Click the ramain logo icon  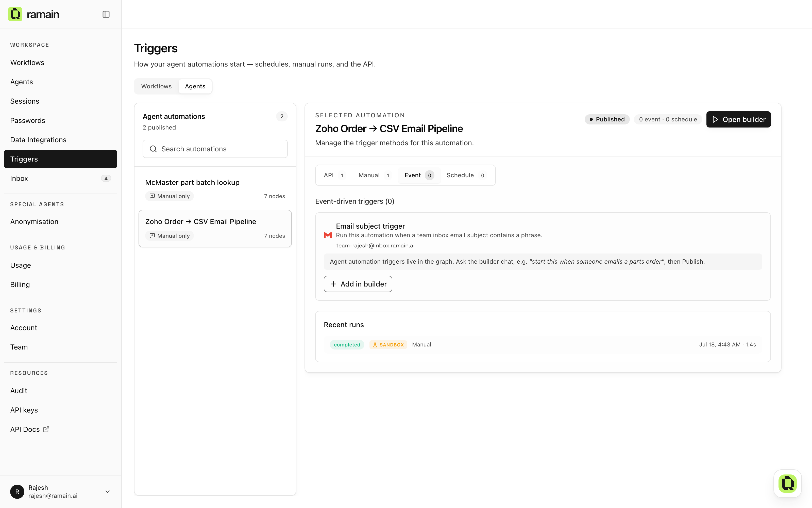click(15, 14)
